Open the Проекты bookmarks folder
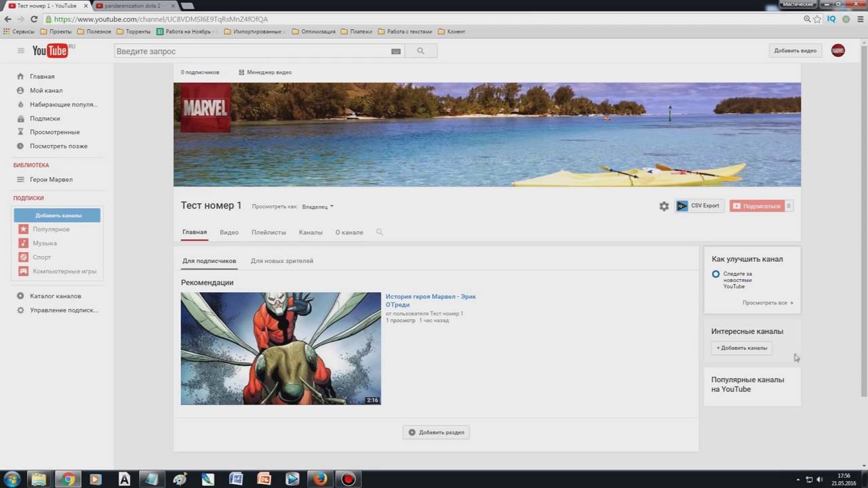 [x=56, y=32]
